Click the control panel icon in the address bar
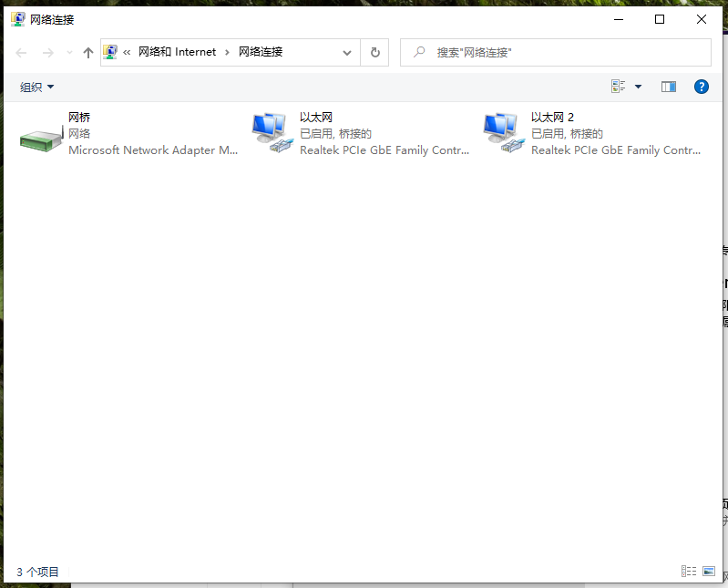 (x=110, y=52)
